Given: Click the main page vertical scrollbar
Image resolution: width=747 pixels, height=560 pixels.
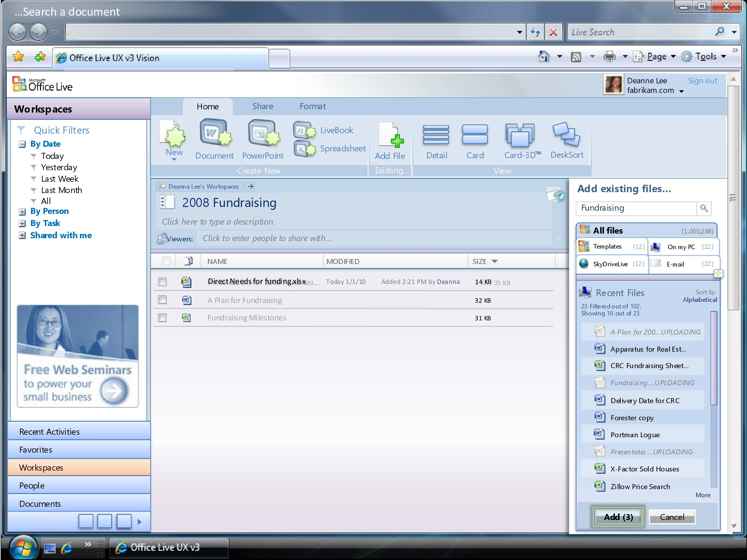Looking at the screenshot, I should point(733,197).
